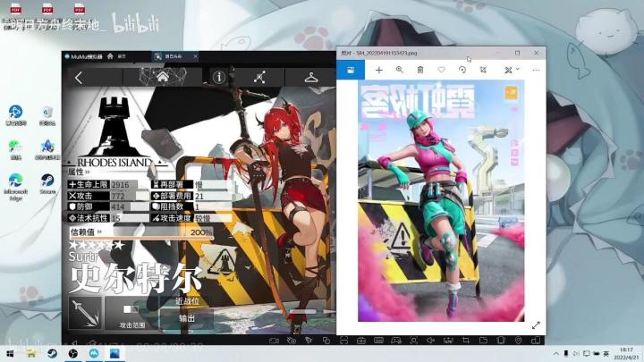The image size is (644, 362).
Task: Click the sword class icon below Surtr's name
Action: pos(85,313)
